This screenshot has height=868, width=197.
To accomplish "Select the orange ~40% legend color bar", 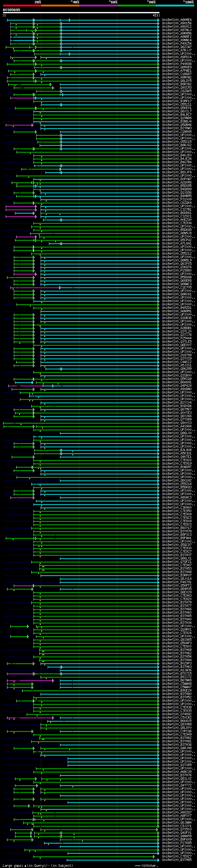I will click(60, 6).
